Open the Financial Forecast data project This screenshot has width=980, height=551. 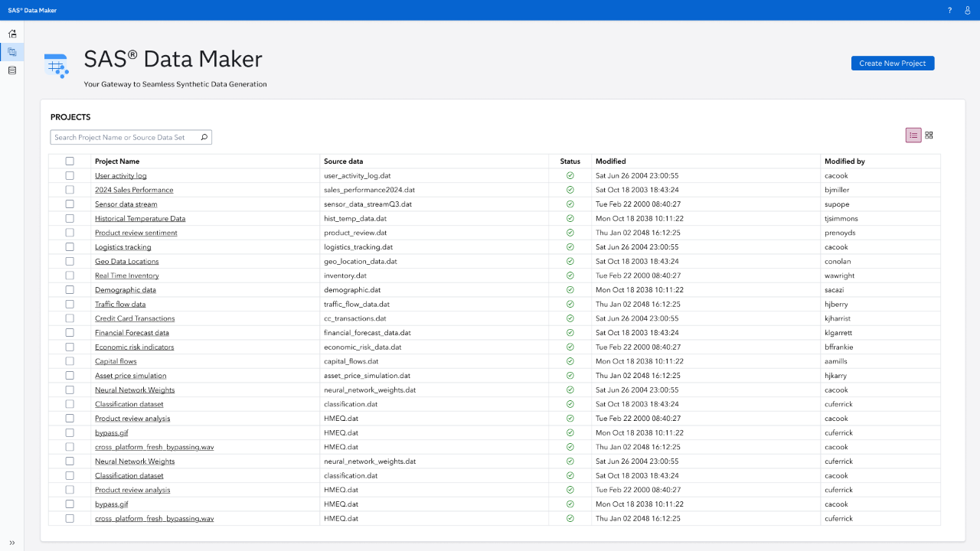tap(132, 333)
